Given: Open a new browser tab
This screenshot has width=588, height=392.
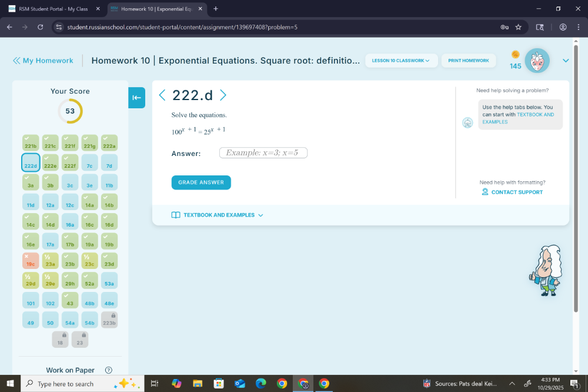Looking at the screenshot, I should pos(216,9).
